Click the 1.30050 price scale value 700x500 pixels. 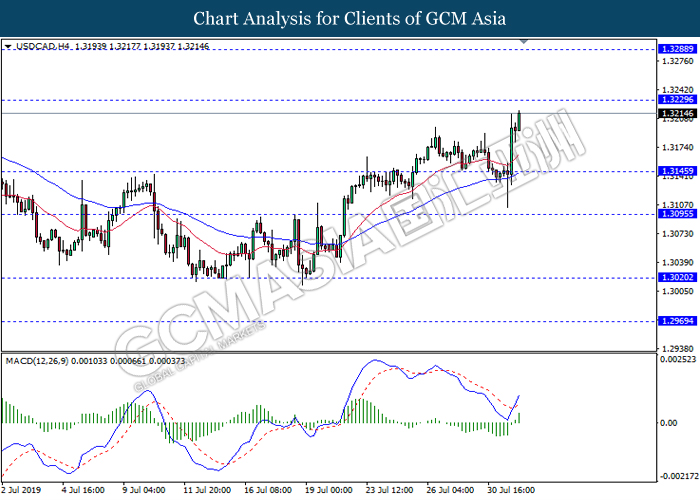(x=678, y=291)
